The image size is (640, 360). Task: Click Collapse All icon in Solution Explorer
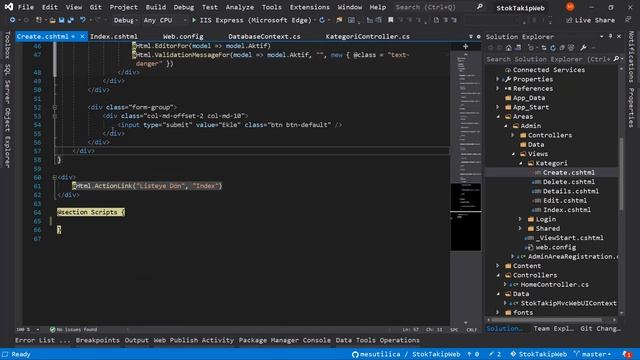pos(562,48)
